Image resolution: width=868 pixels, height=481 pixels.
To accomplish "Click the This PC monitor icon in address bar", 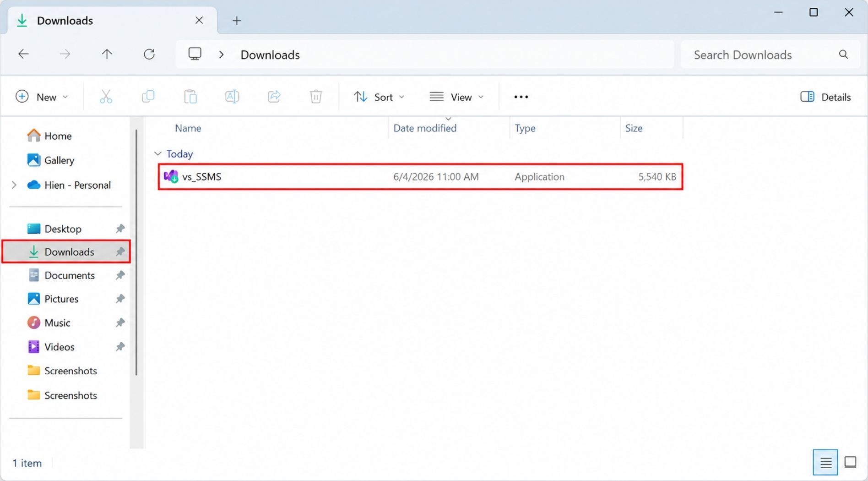I will click(195, 54).
